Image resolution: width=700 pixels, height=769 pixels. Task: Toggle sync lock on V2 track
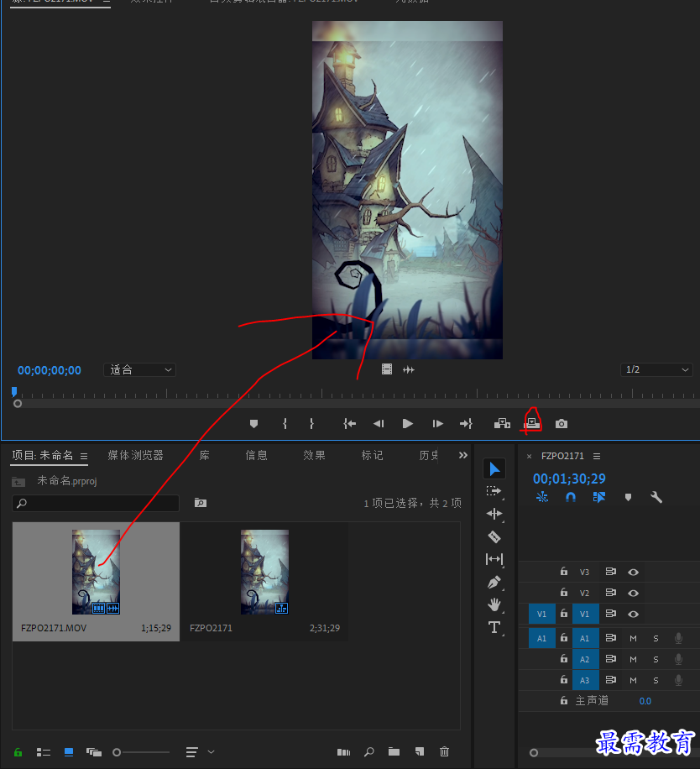[611, 593]
